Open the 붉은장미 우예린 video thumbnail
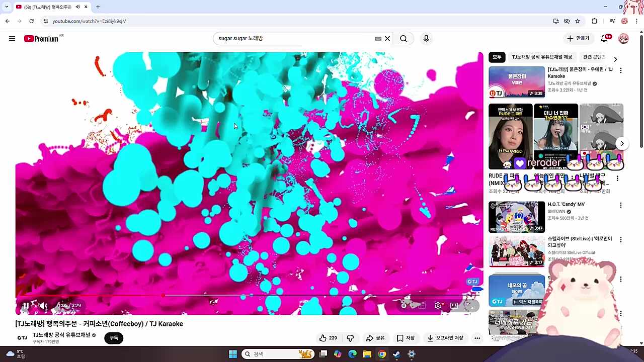644x362 pixels. coord(517,82)
